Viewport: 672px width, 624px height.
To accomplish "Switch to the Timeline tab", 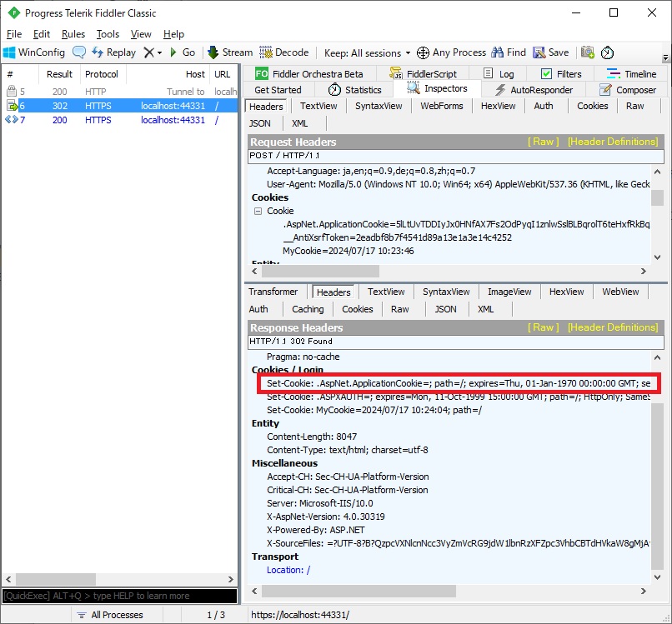I will pyautogui.click(x=632, y=73).
